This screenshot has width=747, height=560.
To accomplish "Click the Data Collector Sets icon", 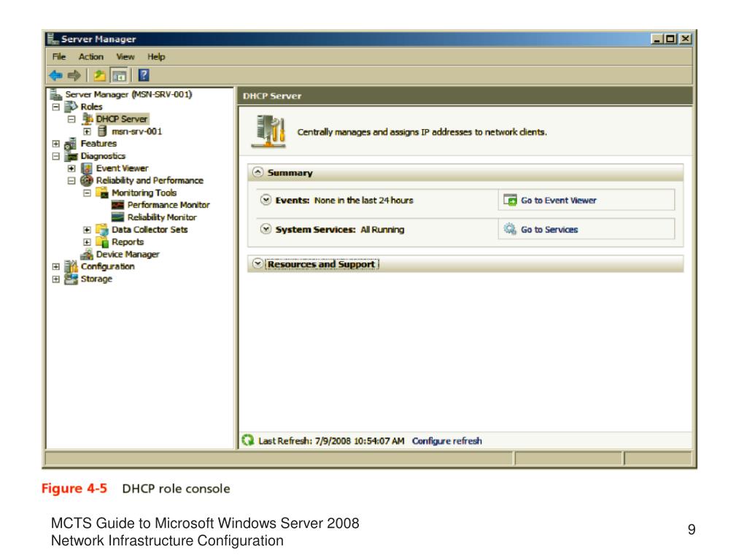I will (102, 230).
